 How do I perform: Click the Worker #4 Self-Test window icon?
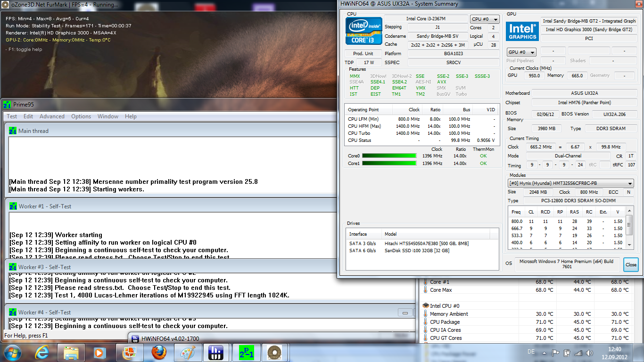13,312
